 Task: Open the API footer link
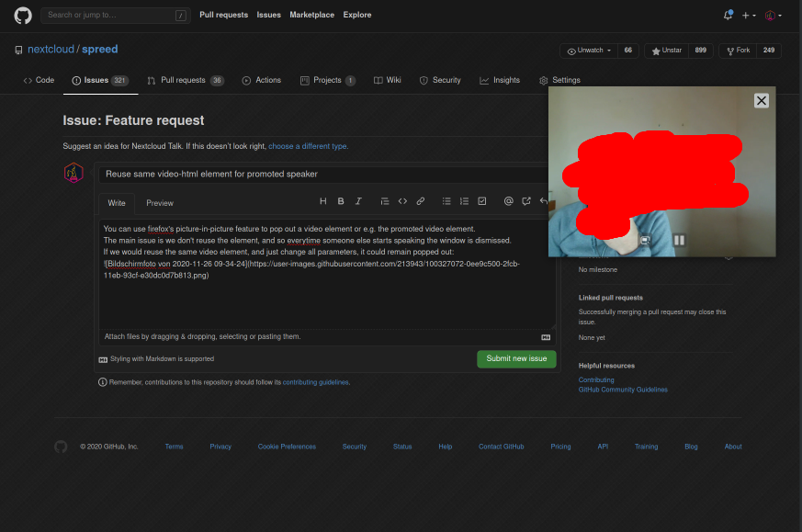(x=603, y=447)
